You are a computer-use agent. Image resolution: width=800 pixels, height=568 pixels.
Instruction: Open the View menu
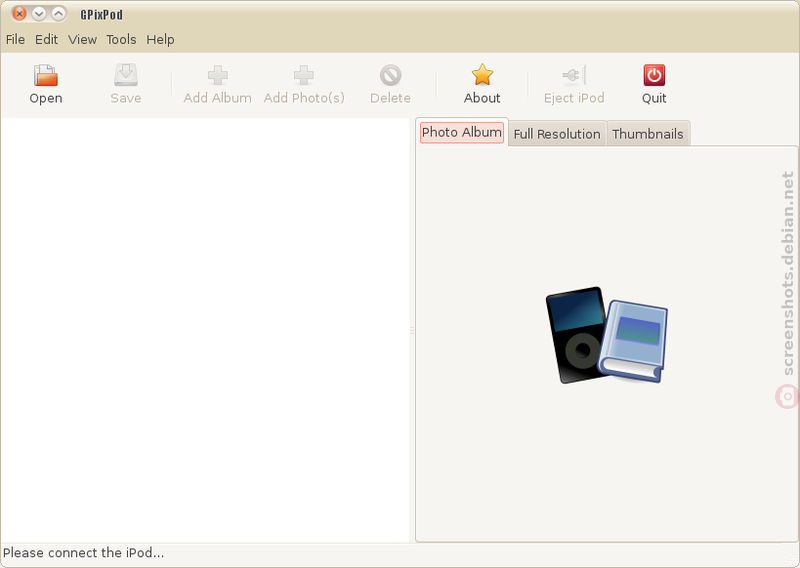[82, 39]
